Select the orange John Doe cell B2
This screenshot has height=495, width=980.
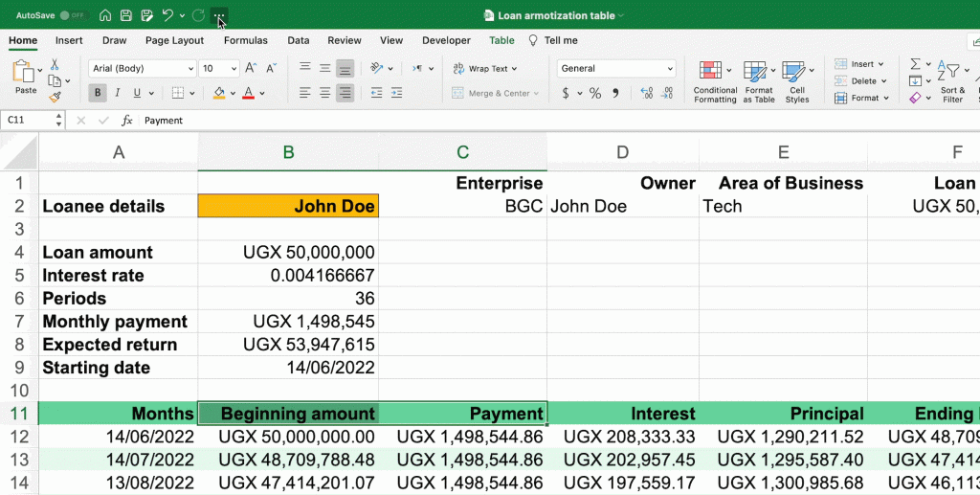pos(288,206)
